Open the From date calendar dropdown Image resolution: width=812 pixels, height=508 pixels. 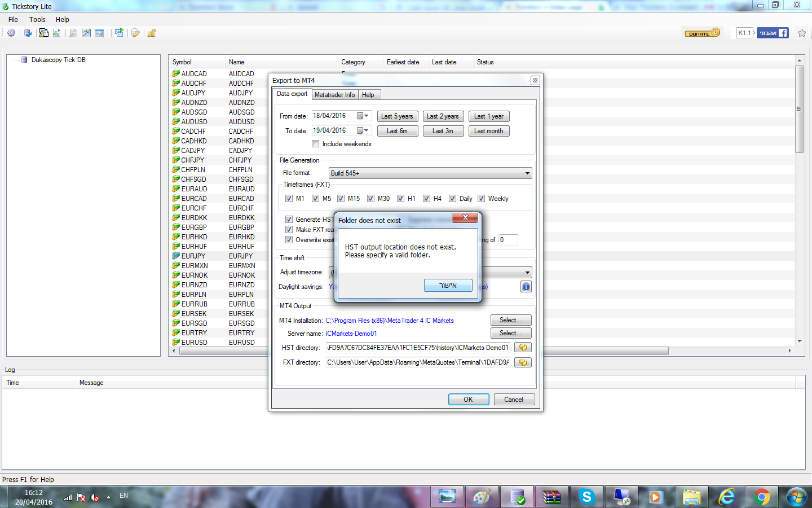click(x=363, y=116)
